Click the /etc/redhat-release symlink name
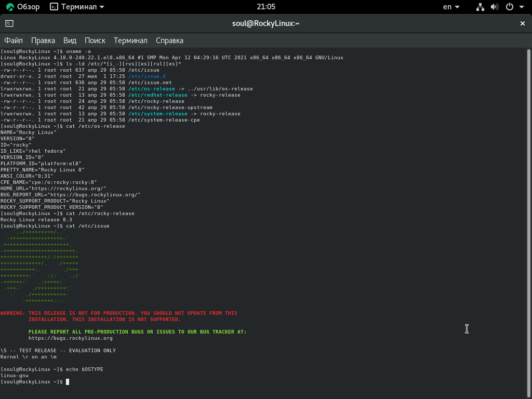The height and width of the screenshot is (399, 532). pos(158,95)
